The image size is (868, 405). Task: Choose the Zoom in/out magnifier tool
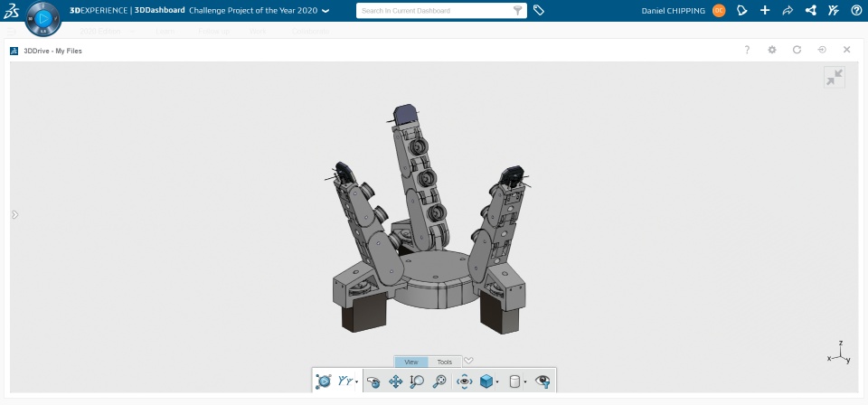coord(416,381)
